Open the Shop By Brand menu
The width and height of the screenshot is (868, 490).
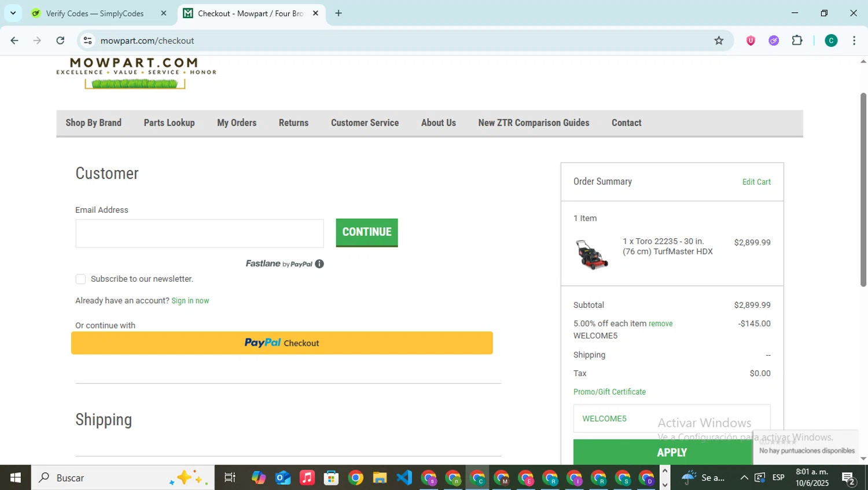93,123
